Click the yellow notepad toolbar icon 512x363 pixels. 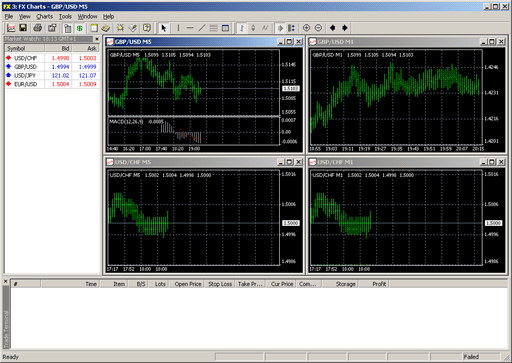(94, 28)
